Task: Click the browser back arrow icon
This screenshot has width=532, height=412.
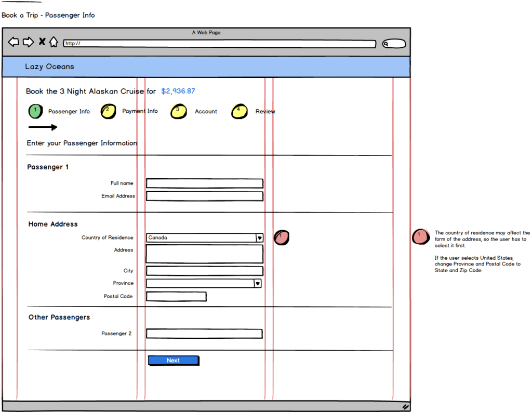Action: pyautogui.click(x=14, y=42)
